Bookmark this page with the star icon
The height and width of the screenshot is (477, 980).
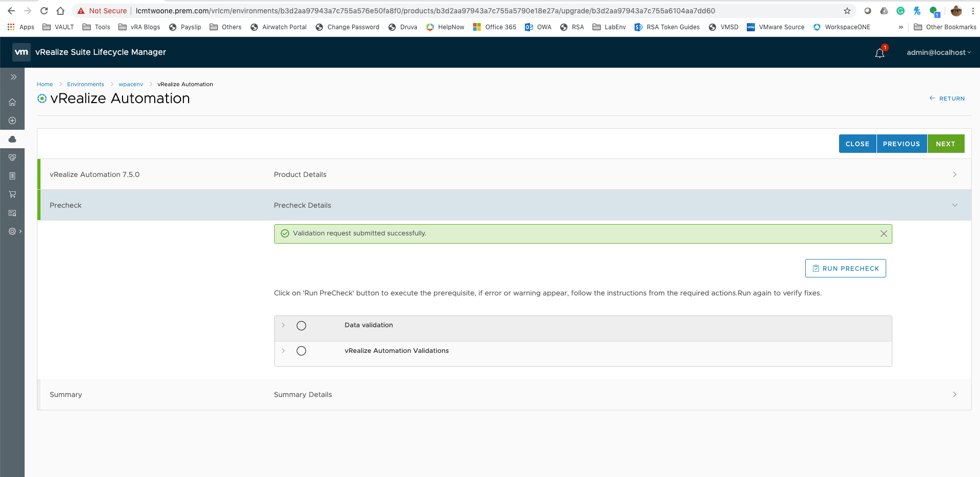coord(847,11)
